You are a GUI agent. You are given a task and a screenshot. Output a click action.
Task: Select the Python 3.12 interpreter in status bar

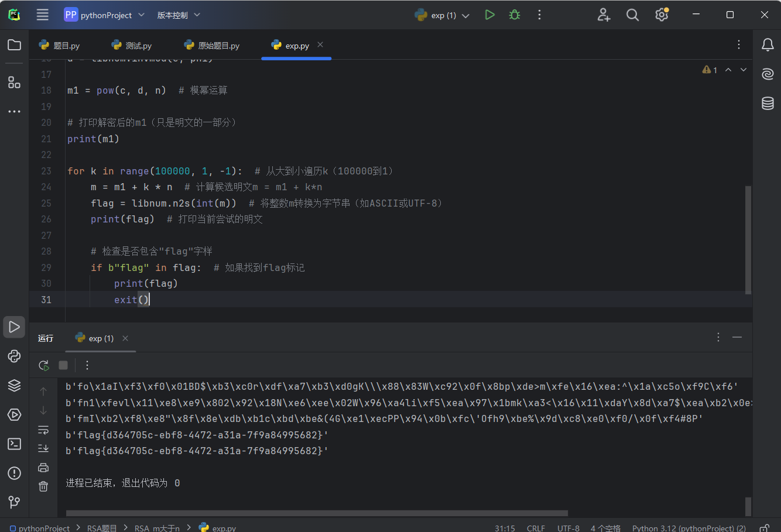(689, 527)
